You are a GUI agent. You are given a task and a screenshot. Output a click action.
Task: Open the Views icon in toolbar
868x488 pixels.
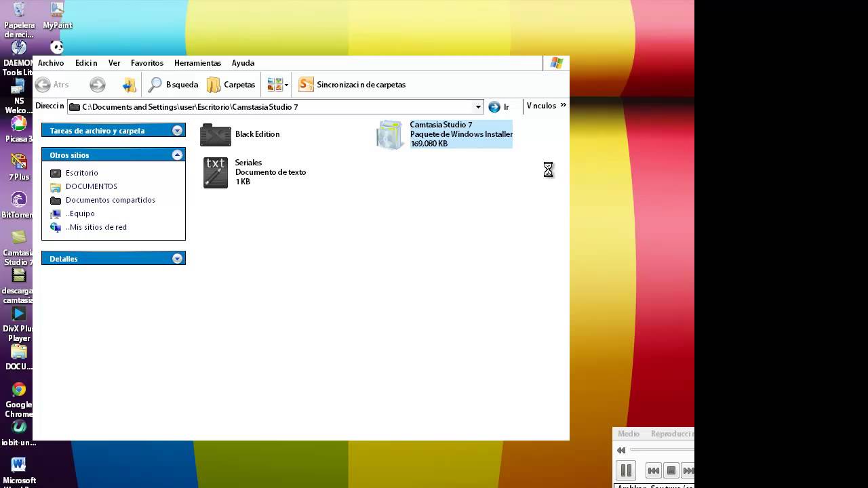tap(275, 85)
